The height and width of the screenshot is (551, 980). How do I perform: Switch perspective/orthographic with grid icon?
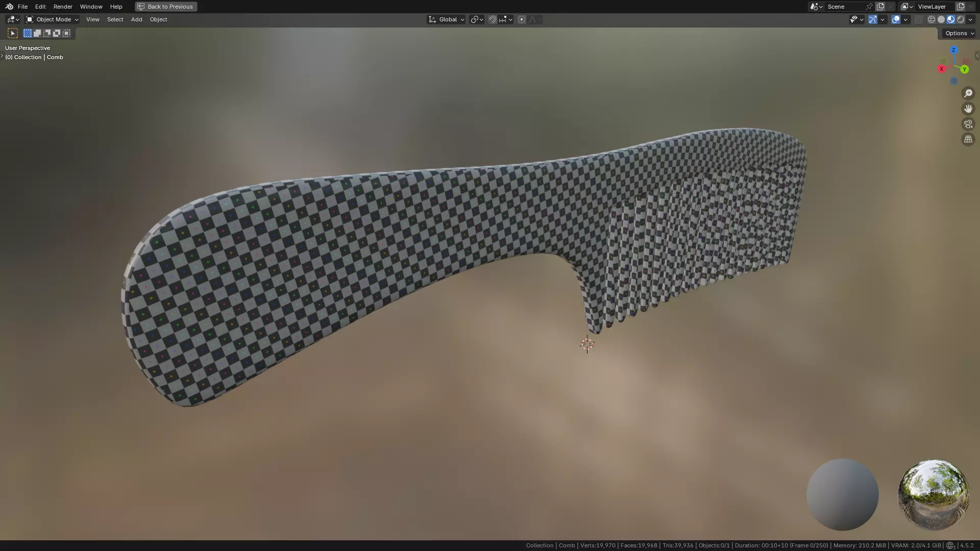pyautogui.click(x=968, y=139)
